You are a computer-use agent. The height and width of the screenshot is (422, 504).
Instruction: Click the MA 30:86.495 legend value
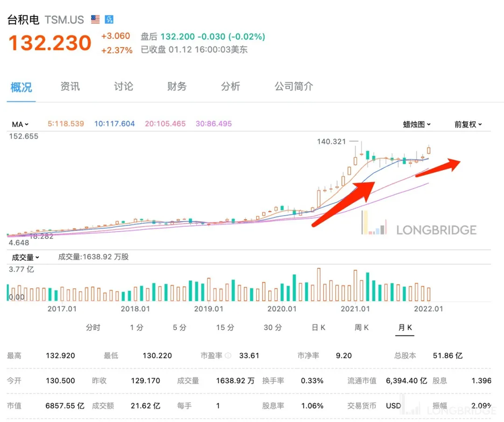pyautogui.click(x=214, y=124)
